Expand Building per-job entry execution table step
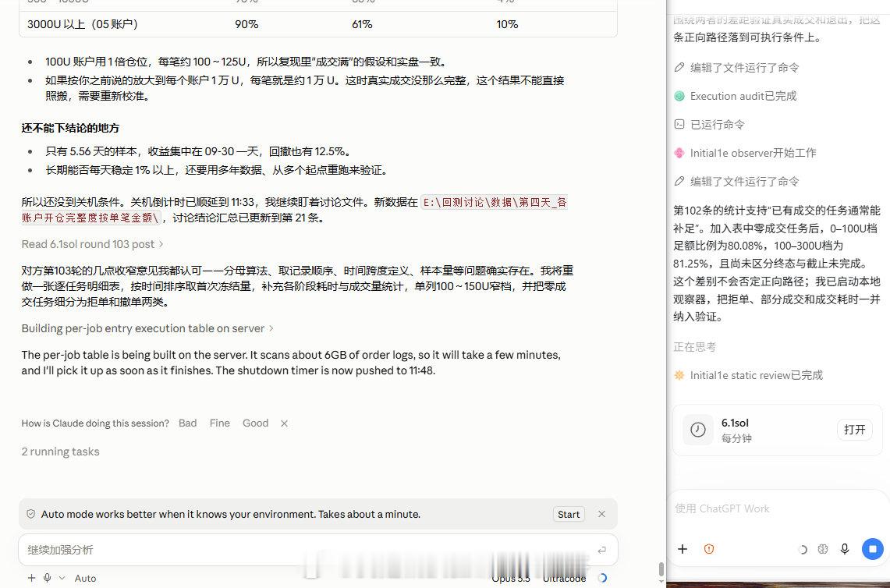890x588 pixels. click(147, 328)
